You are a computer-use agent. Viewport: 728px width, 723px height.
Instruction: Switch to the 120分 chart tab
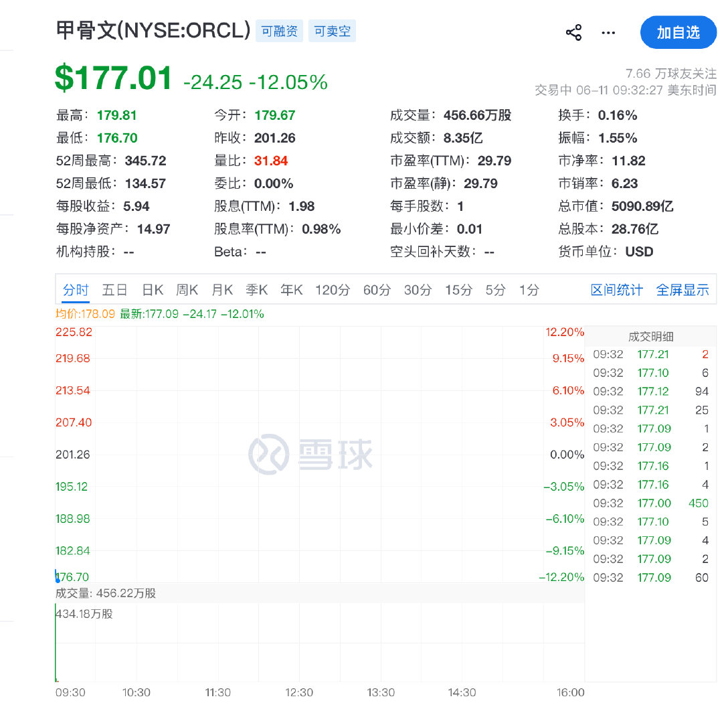pos(333,290)
